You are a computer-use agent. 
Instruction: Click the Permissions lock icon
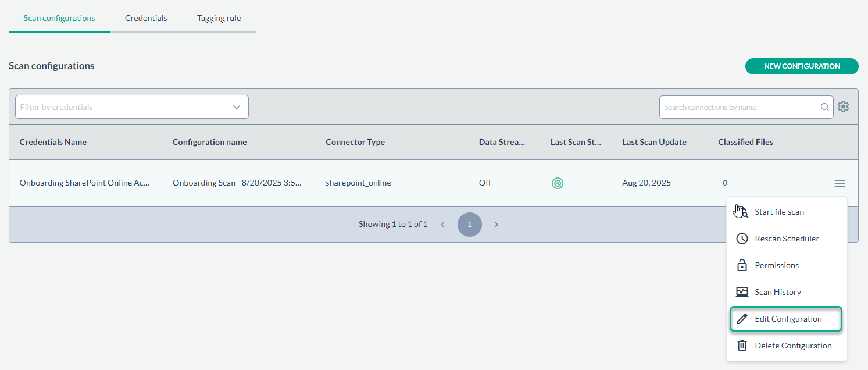pos(742,265)
